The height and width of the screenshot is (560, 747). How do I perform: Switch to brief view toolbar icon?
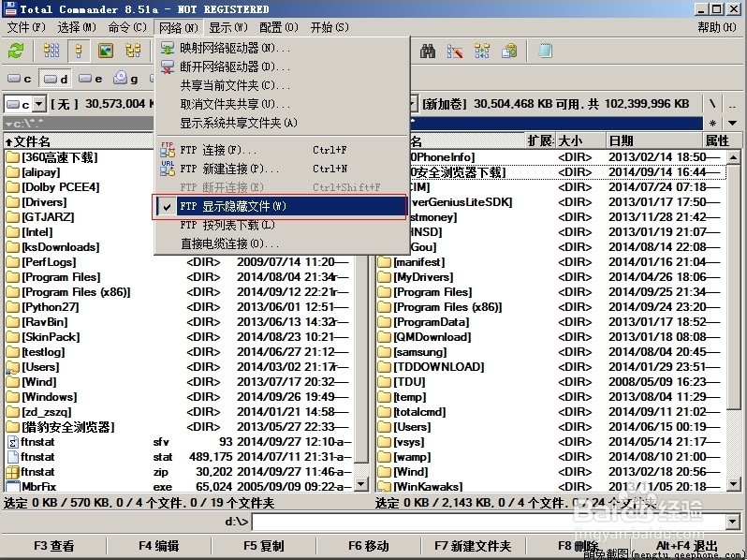click(x=51, y=51)
